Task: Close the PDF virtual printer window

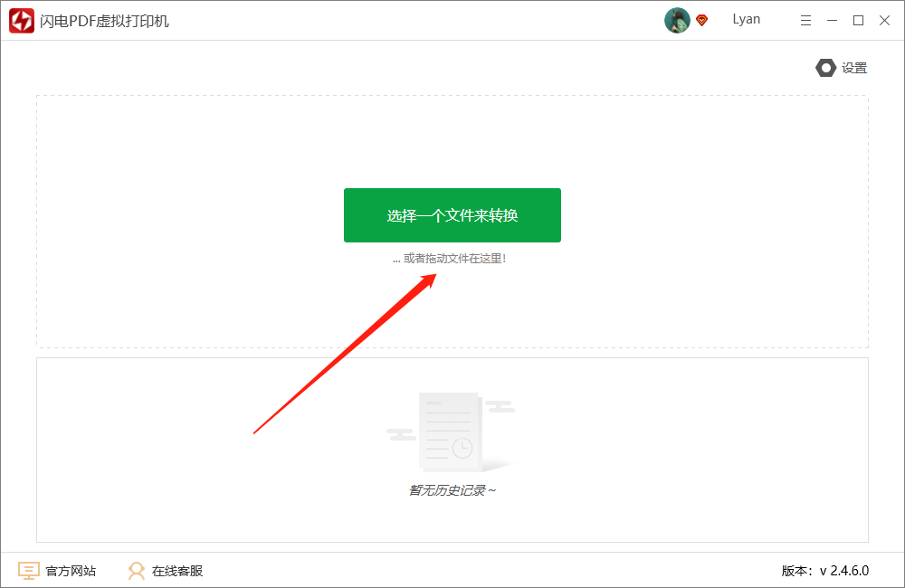Action: click(x=884, y=21)
